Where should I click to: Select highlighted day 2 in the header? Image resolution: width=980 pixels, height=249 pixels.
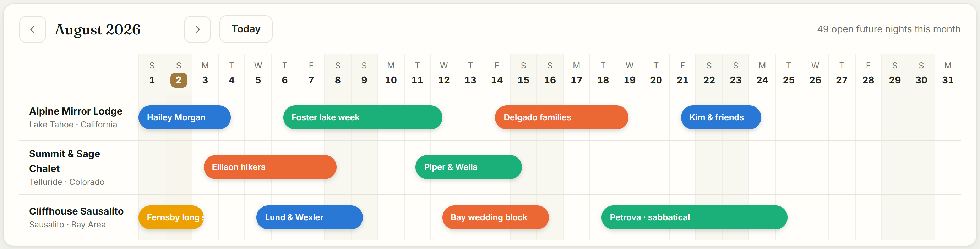tap(179, 80)
